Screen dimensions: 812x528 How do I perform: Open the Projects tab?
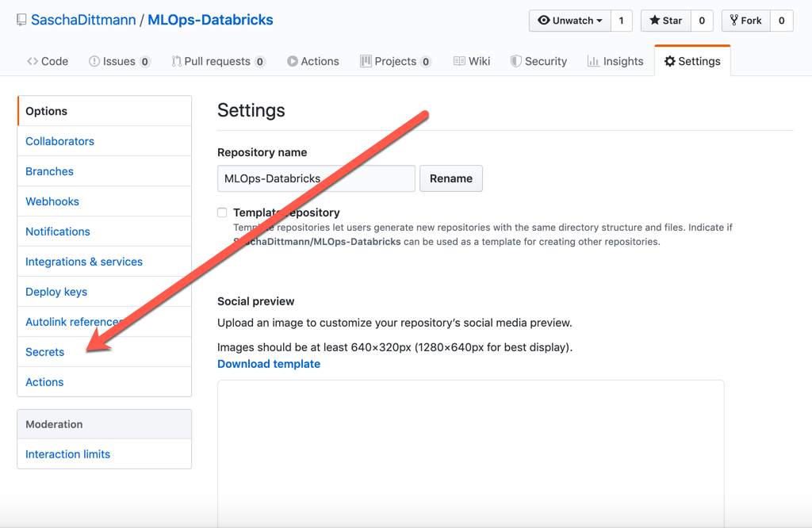click(396, 61)
